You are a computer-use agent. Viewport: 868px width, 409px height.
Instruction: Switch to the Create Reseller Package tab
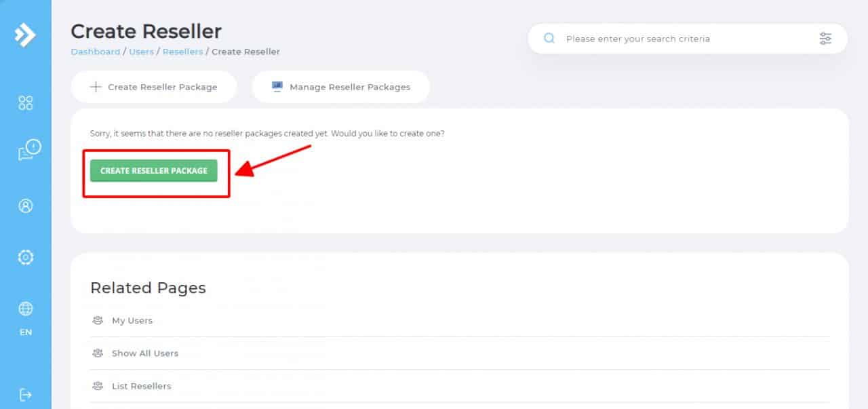(154, 87)
